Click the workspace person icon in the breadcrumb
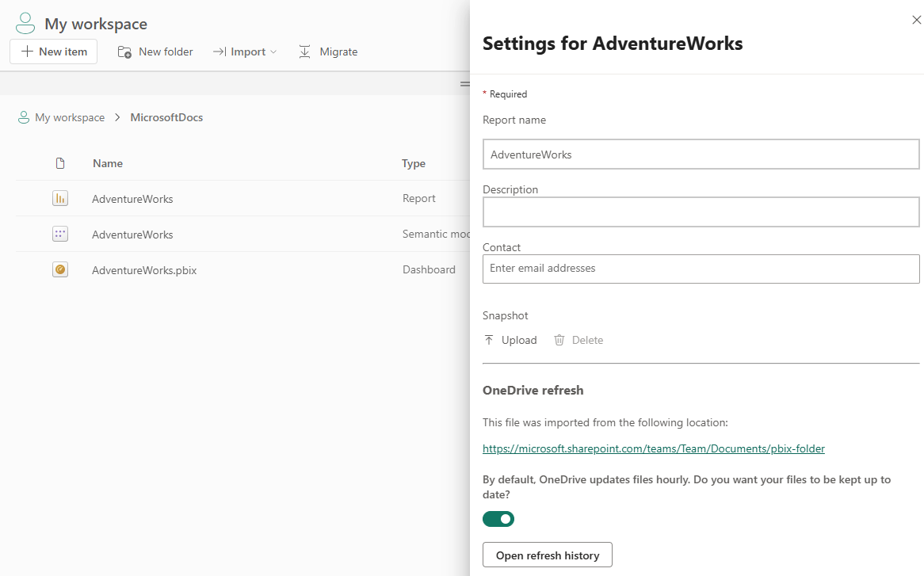The height and width of the screenshot is (576, 924). pos(23,117)
